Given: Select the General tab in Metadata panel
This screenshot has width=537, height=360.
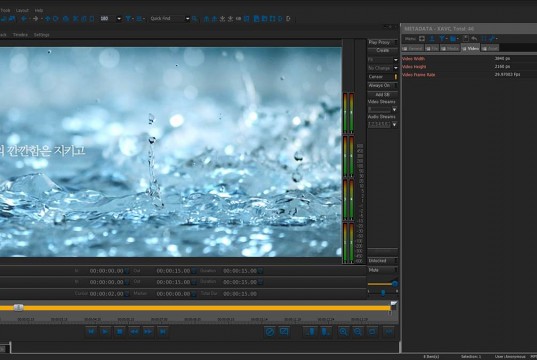Looking at the screenshot, I should pos(413,48).
